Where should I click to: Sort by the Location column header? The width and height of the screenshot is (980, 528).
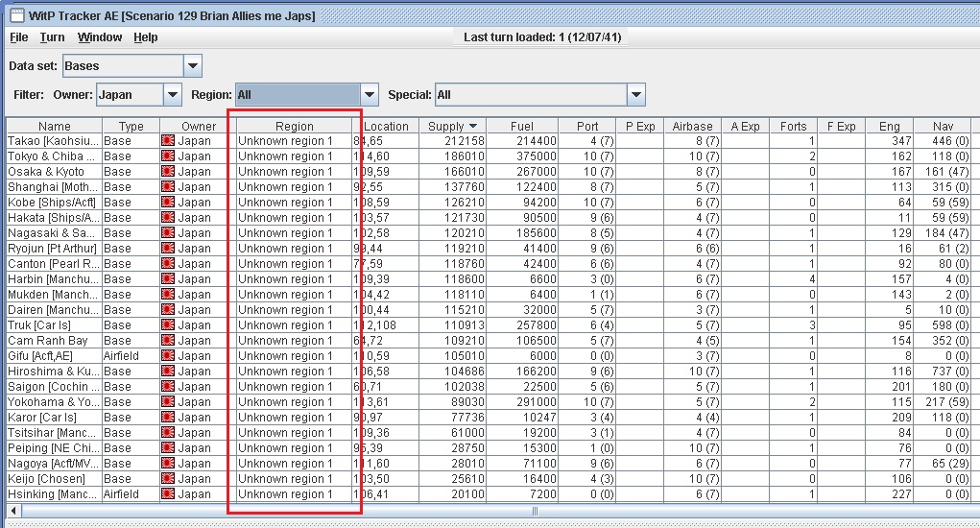click(x=386, y=126)
